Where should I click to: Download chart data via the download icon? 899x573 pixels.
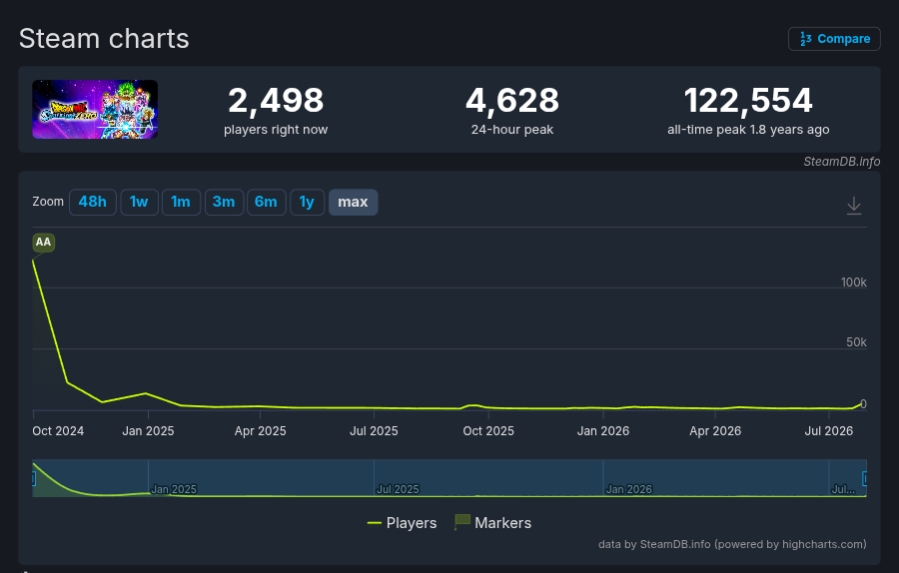click(x=854, y=205)
